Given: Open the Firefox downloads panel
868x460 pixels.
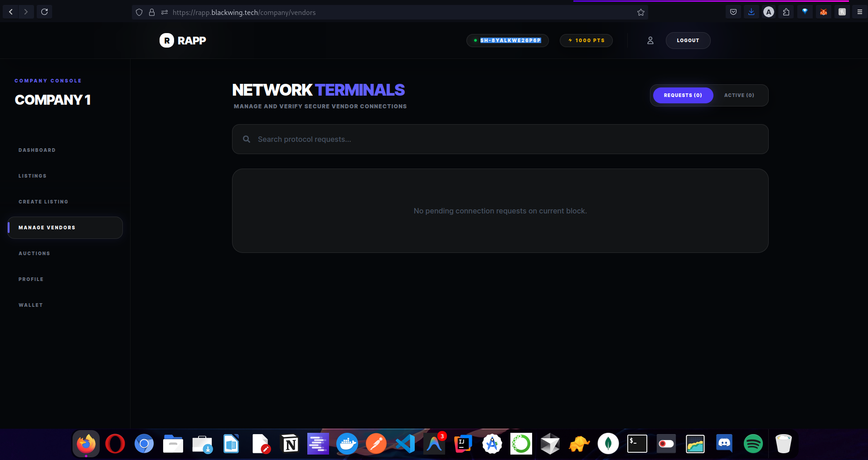Looking at the screenshot, I should click(751, 12).
